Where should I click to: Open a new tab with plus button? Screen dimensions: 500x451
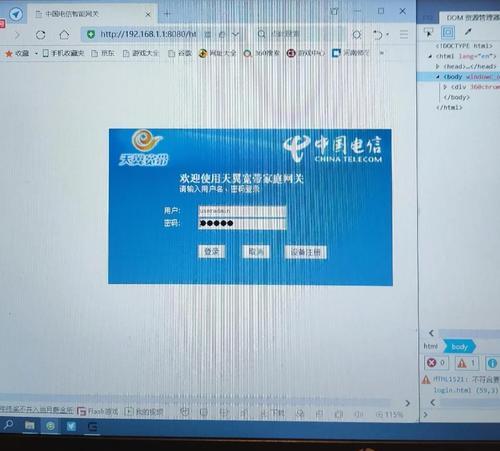tap(168, 14)
